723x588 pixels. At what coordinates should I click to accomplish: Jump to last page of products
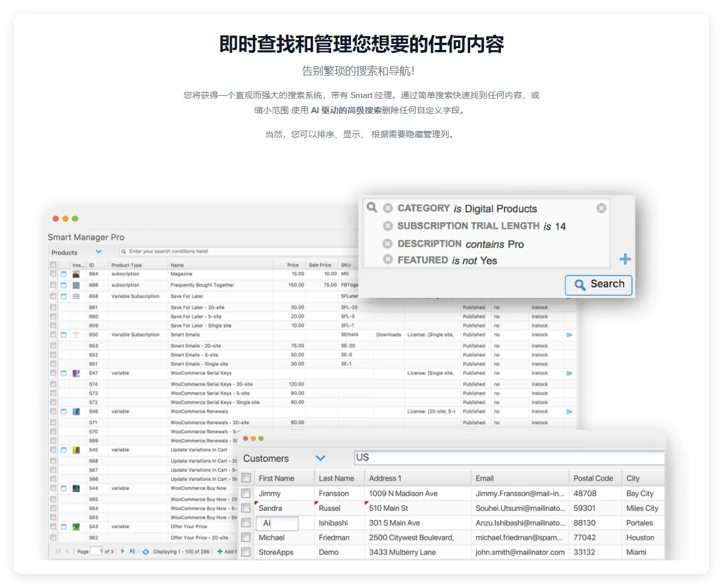[132, 551]
